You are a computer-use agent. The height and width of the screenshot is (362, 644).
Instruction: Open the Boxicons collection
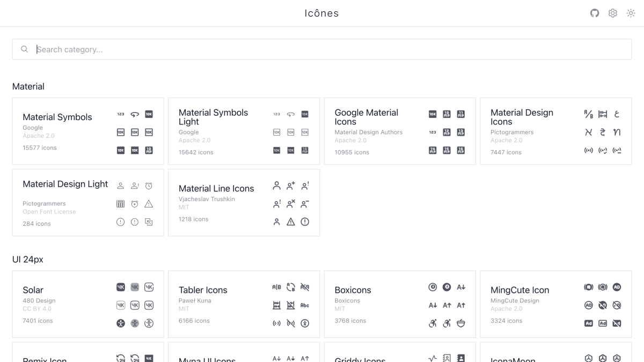point(400,304)
